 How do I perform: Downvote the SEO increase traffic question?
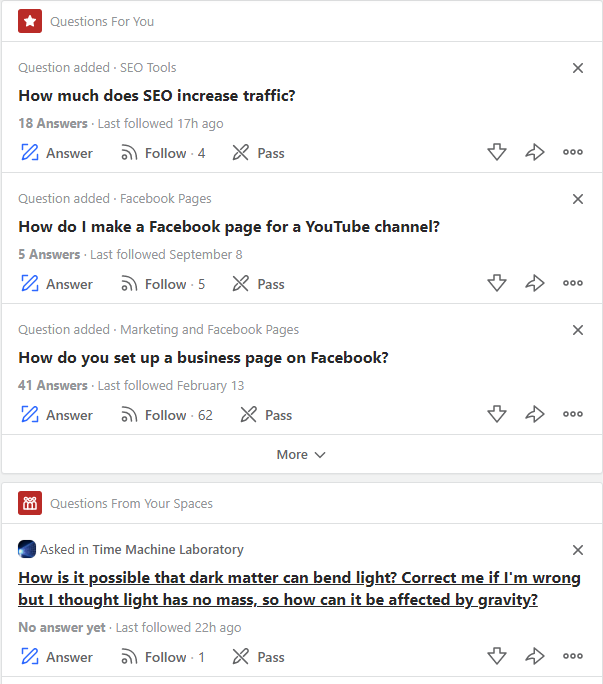tap(497, 152)
